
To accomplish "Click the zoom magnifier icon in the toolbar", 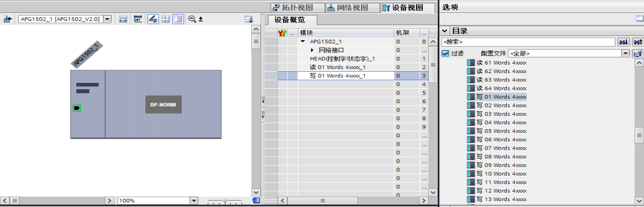I will pyautogui.click(x=192, y=19).
